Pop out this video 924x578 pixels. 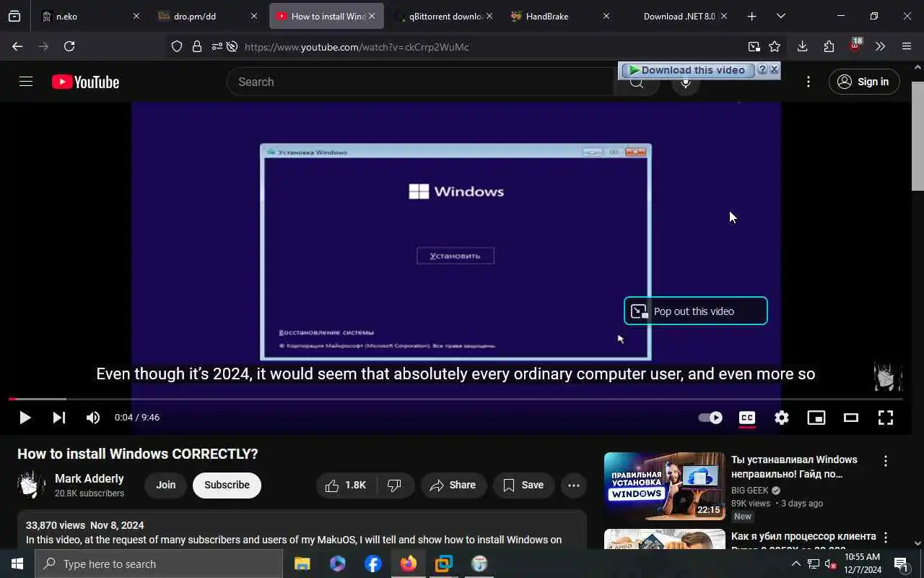click(x=695, y=311)
